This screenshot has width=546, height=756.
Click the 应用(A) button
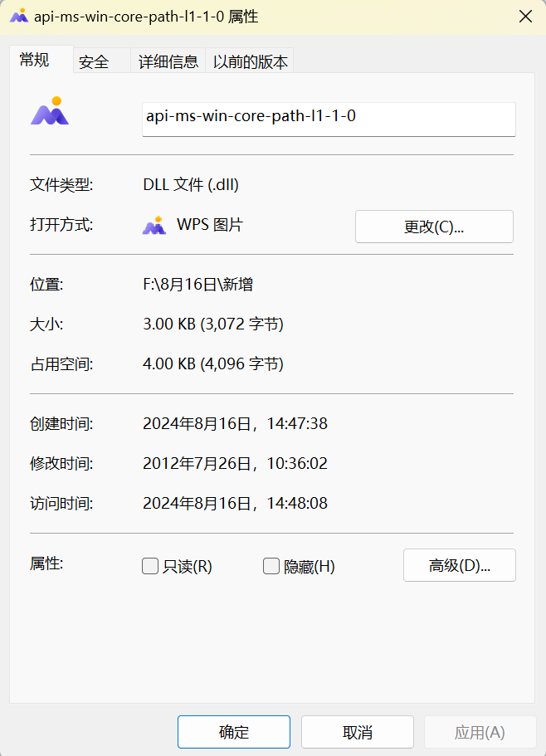pos(480,732)
